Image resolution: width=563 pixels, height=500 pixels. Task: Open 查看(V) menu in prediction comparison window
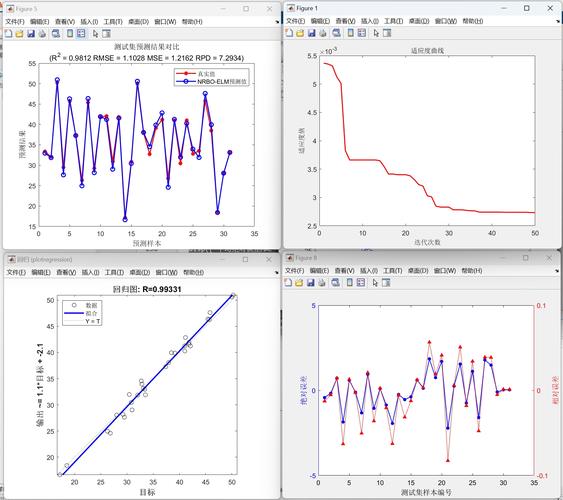pyautogui.click(x=65, y=22)
